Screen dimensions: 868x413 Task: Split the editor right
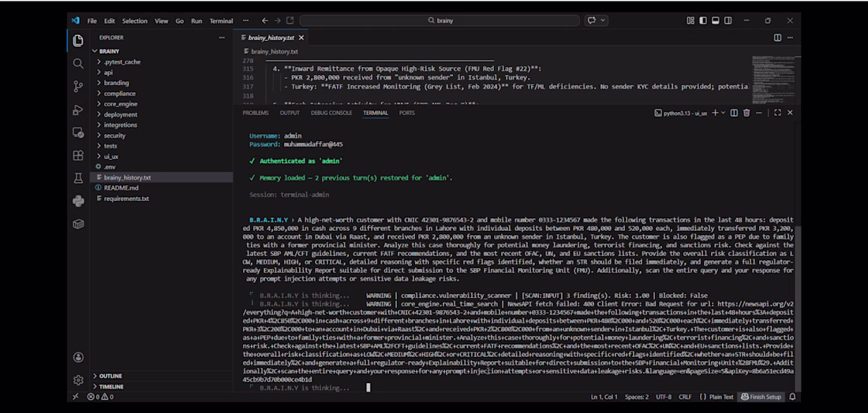(777, 38)
